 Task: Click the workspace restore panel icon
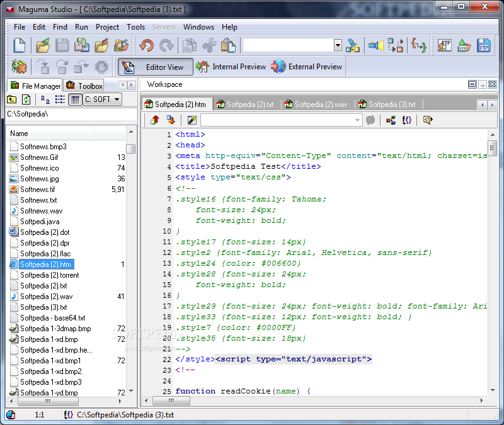[x=472, y=84]
